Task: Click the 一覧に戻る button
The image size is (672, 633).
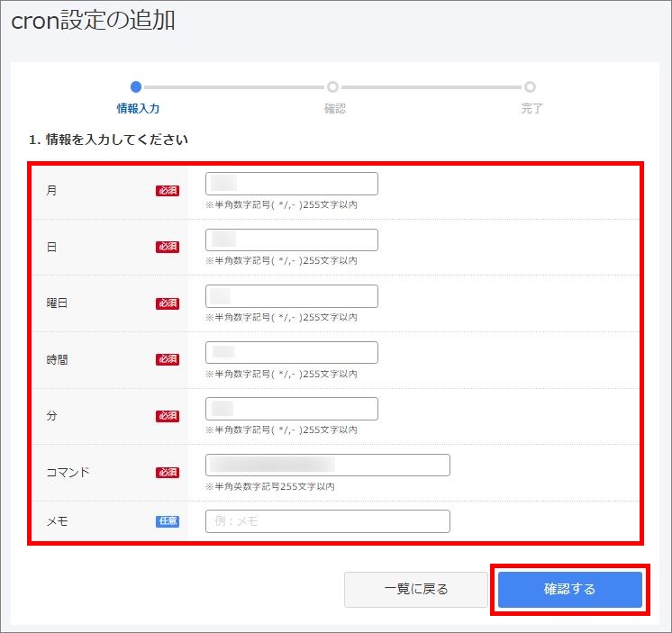Action: coord(415,589)
